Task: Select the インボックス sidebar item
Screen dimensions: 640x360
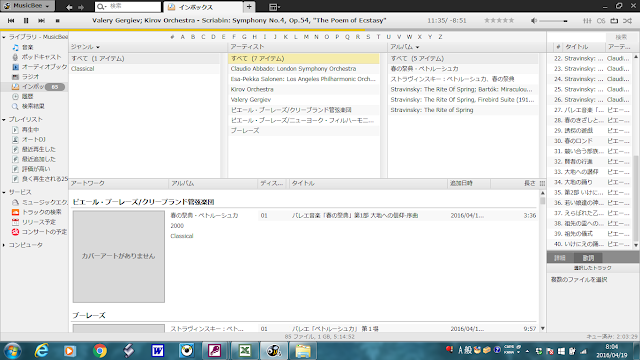Action: 34,87
